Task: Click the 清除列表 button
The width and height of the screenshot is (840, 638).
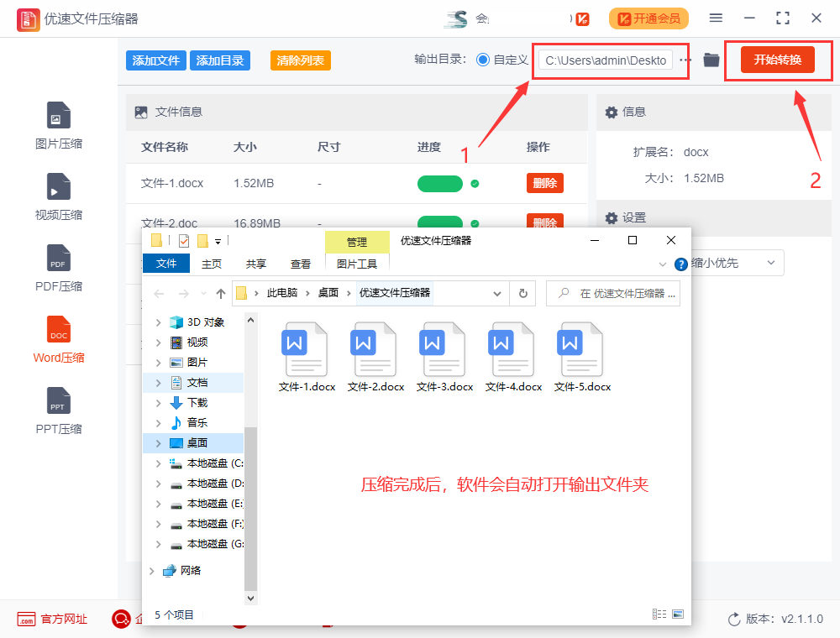Action: point(301,60)
